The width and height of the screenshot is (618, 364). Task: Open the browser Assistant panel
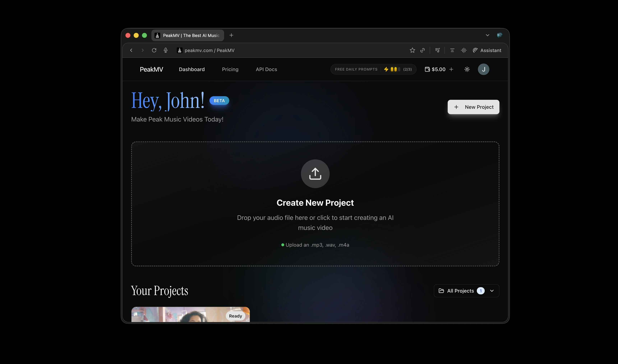click(487, 50)
